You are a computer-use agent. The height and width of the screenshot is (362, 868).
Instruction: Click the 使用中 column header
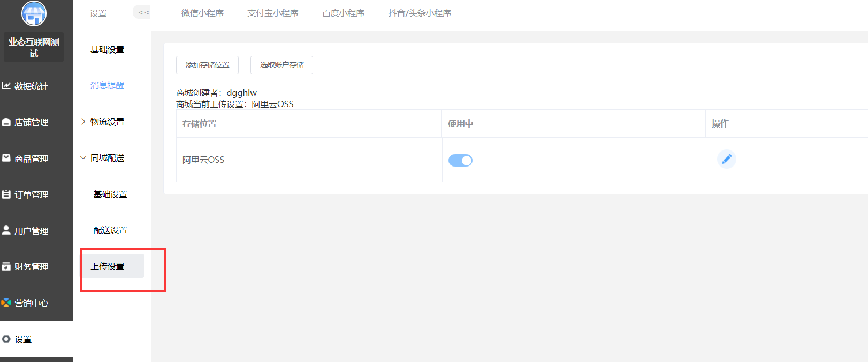(x=460, y=124)
